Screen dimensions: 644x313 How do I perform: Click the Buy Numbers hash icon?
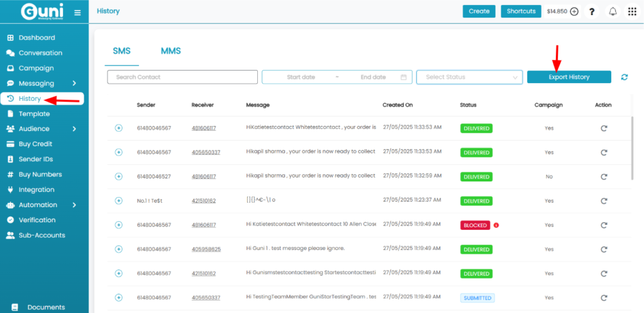[11, 174]
